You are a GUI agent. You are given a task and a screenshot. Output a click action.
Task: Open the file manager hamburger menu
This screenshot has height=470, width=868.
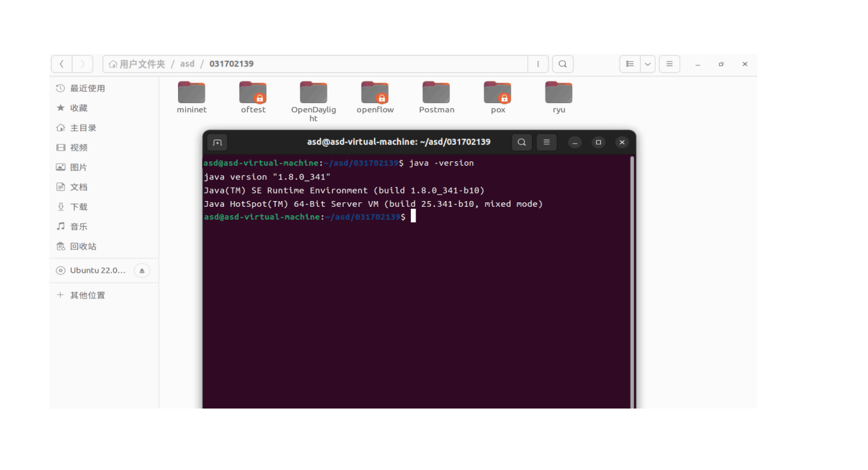coord(670,64)
